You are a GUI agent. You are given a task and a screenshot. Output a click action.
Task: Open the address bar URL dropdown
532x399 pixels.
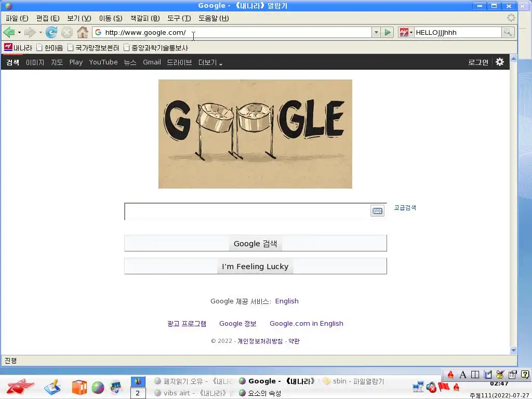pyautogui.click(x=376, y=33)
